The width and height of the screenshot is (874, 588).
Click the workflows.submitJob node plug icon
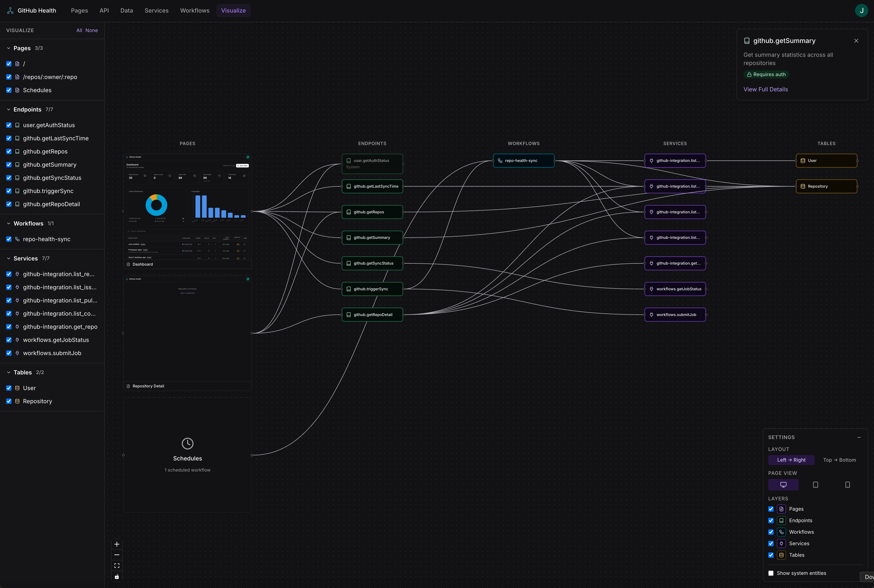pyautogui.click(x=651, y=315)
